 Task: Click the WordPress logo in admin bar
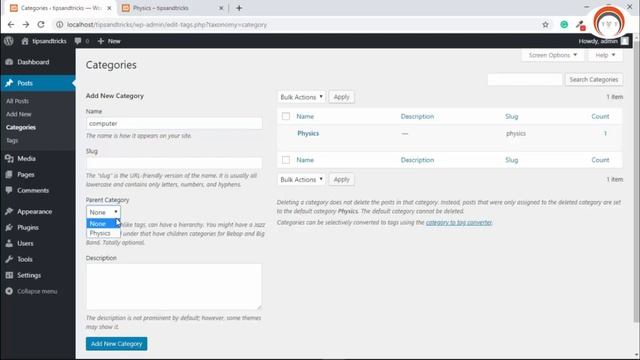pyautogui.click(x=9, y=41)
